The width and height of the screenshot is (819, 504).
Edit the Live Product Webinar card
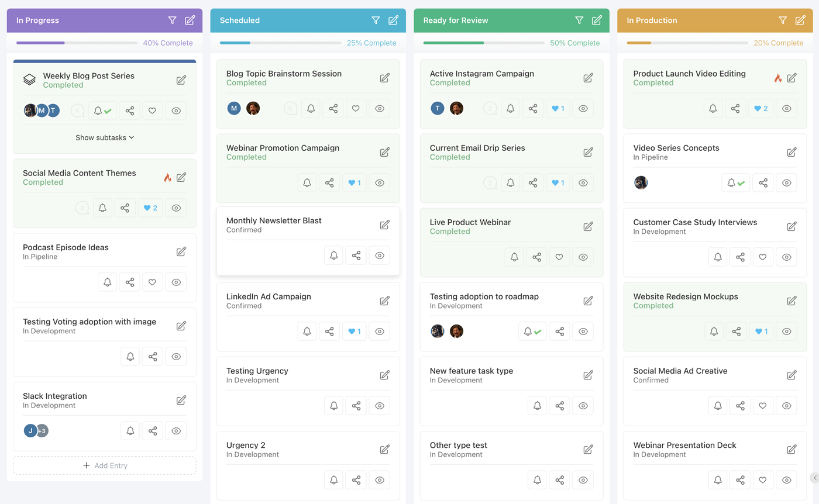[588, 226]
